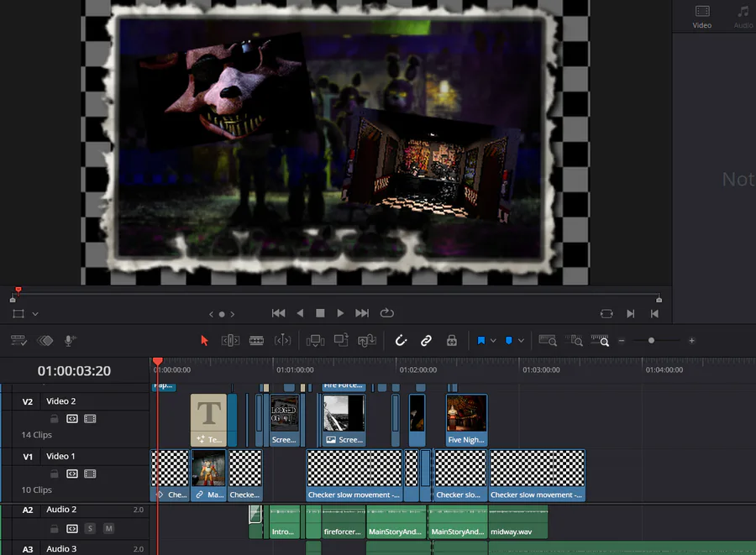756x555 pixels.
Task: Click the razor-blade shaped edit tool
Action: tap(256, 341)
